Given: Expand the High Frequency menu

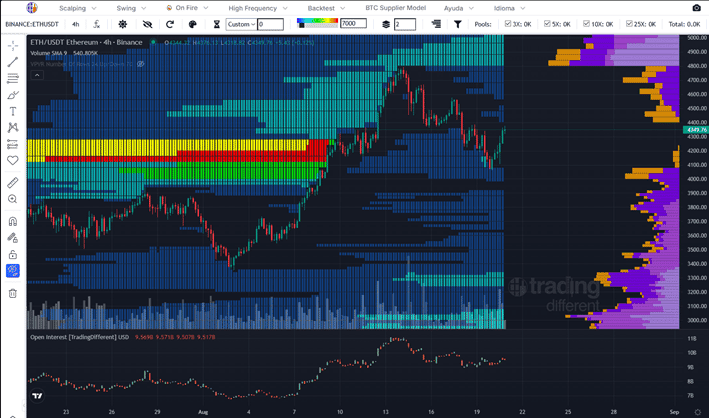Looking at the screenshot, I should pyautogui.click(x=258, y=8).
